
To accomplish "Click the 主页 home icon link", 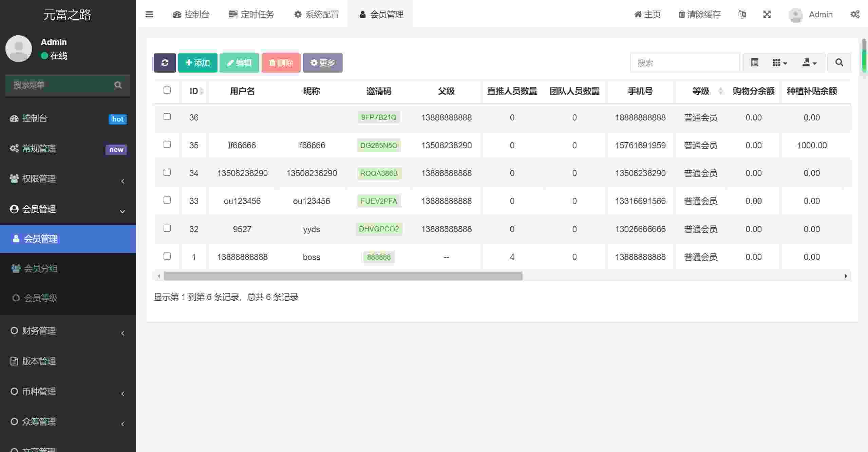I will (x=647, y=14).
